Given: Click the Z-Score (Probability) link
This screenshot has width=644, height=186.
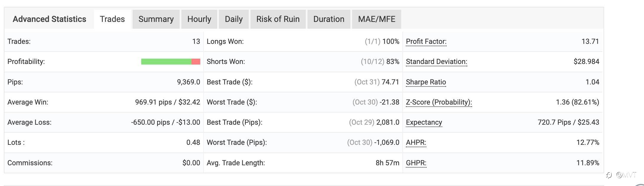Looking at the screenshot, I should pos(439,102).
